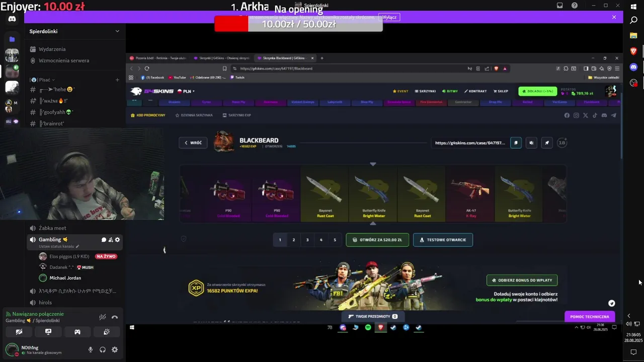Toggle noise suppression in voice panel
The width and height of the screenshot is (644, 362).
tap(103, 317)
